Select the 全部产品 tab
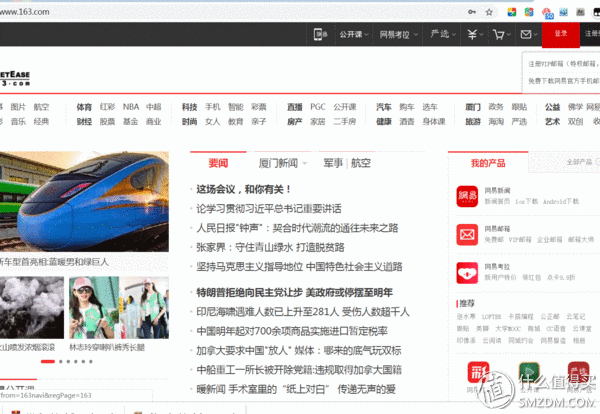 click(579, 162)
